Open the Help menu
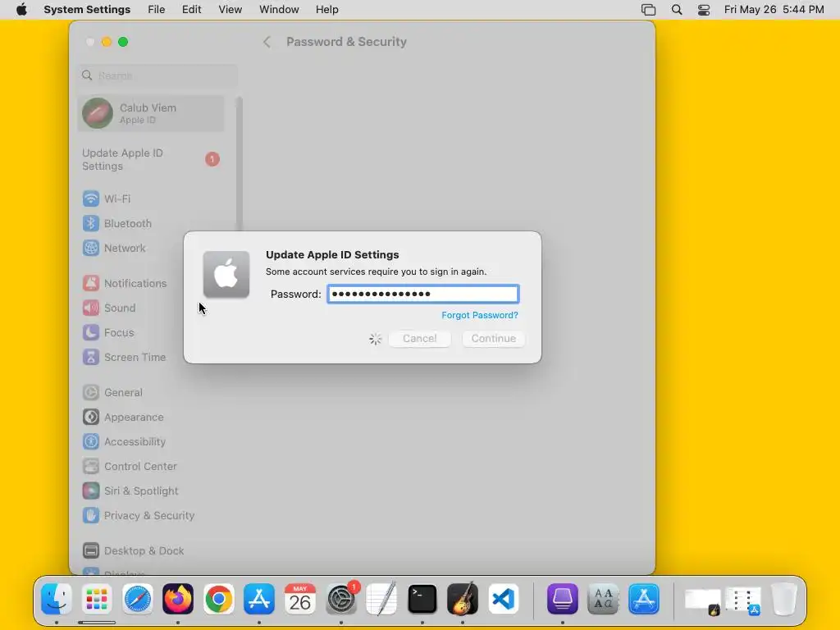Viewport: 840px width, 630px height. point(326,10)
